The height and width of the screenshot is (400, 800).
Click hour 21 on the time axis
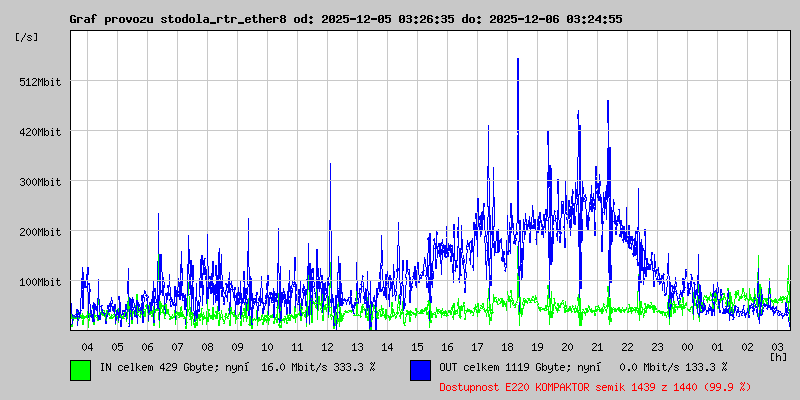tap(597, 346)
